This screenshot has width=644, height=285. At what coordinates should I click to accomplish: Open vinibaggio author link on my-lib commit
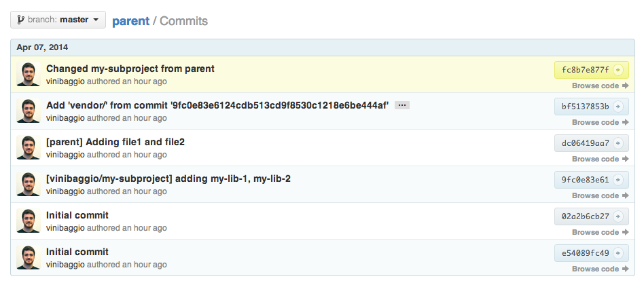click(x=66, y=191)
